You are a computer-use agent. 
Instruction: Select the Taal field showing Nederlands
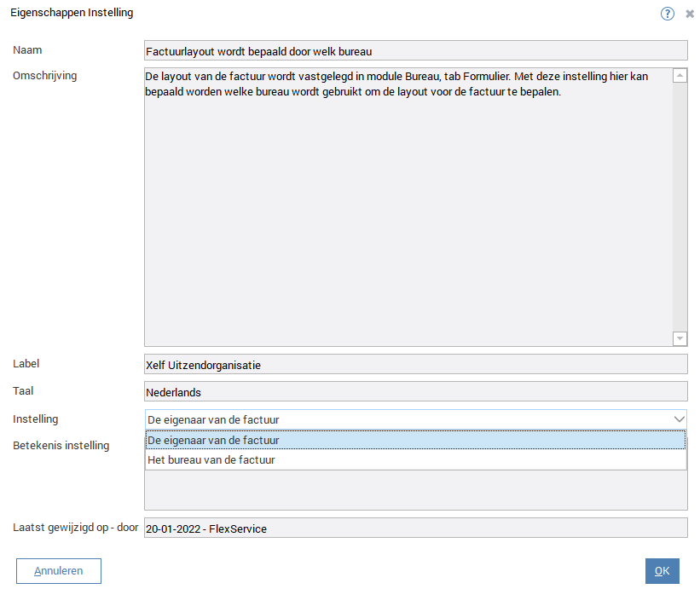pyautogui.click(x=415, y=392)
